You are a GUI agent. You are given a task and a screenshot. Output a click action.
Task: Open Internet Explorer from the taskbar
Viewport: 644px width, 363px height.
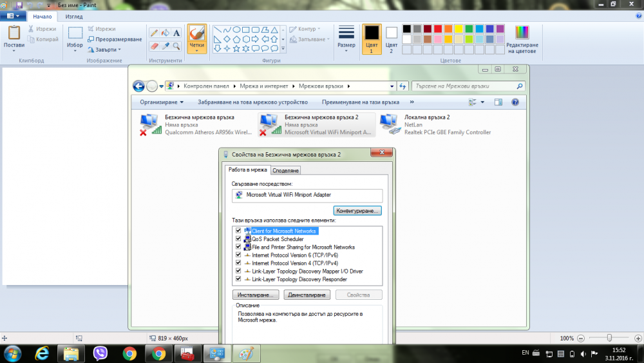[42, 353]
